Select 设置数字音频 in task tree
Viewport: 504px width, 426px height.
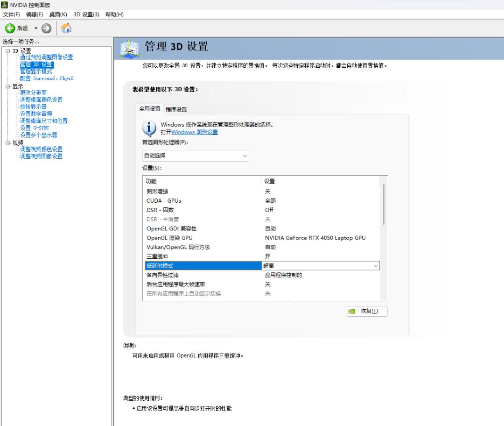click(x=36, y=114)
